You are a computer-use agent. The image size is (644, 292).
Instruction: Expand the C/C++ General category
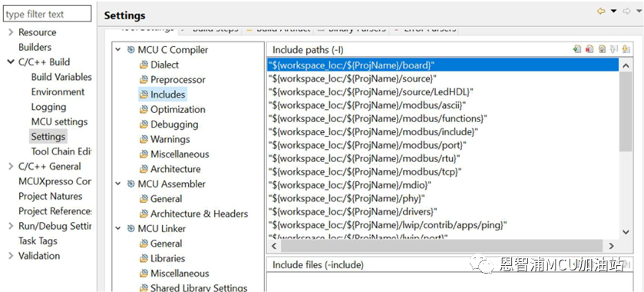(11, 167)
